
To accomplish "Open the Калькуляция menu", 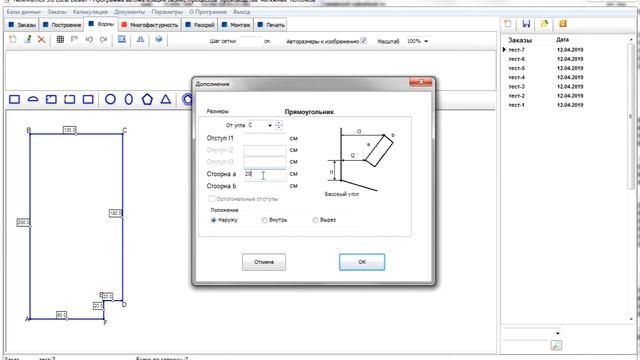I will tap(90, 12).
